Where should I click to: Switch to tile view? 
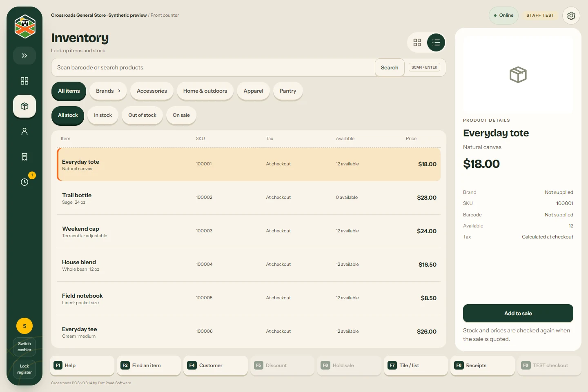tap(417, 42)
